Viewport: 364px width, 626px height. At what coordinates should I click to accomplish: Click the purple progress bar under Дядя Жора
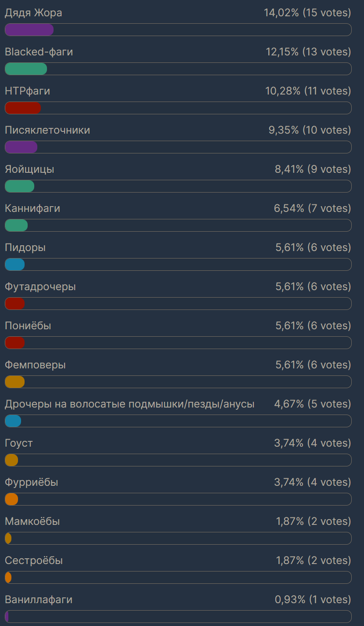click(29, 29)
